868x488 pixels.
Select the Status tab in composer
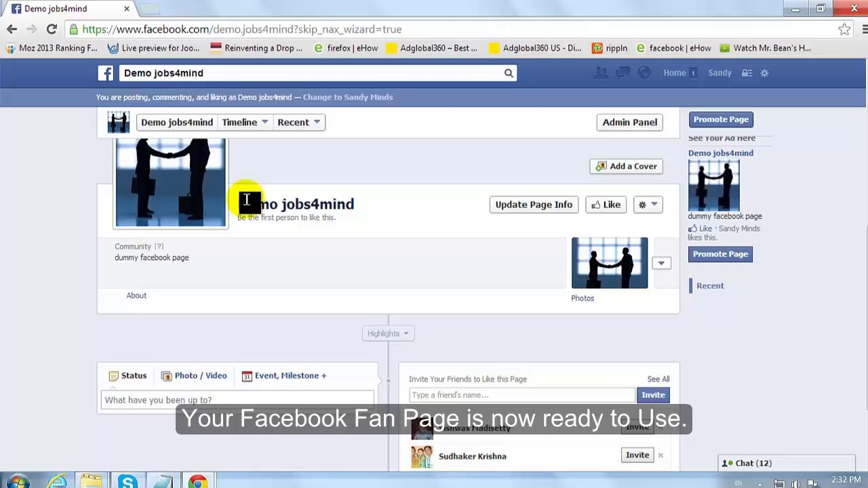coord(127,375)
